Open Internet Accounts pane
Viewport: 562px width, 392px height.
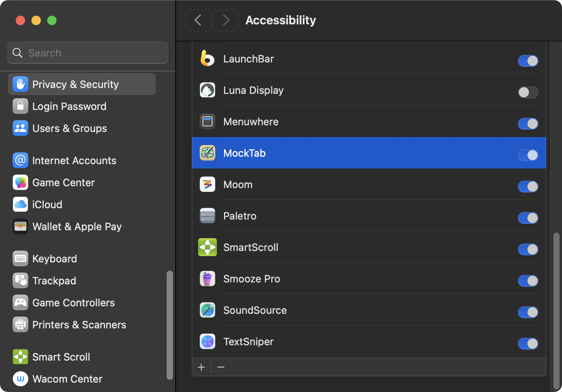click(82, 160)
